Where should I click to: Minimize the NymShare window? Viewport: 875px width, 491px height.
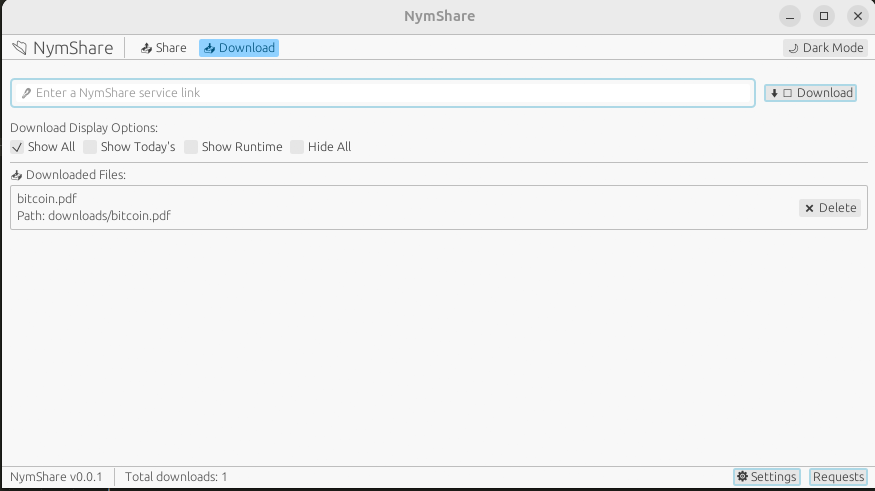point(791,16)
